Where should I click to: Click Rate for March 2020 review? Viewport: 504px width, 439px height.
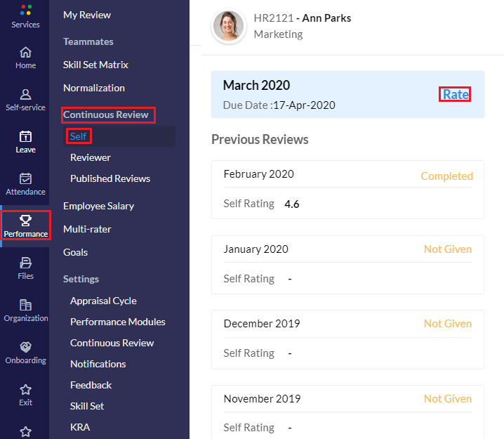(455, 94)
